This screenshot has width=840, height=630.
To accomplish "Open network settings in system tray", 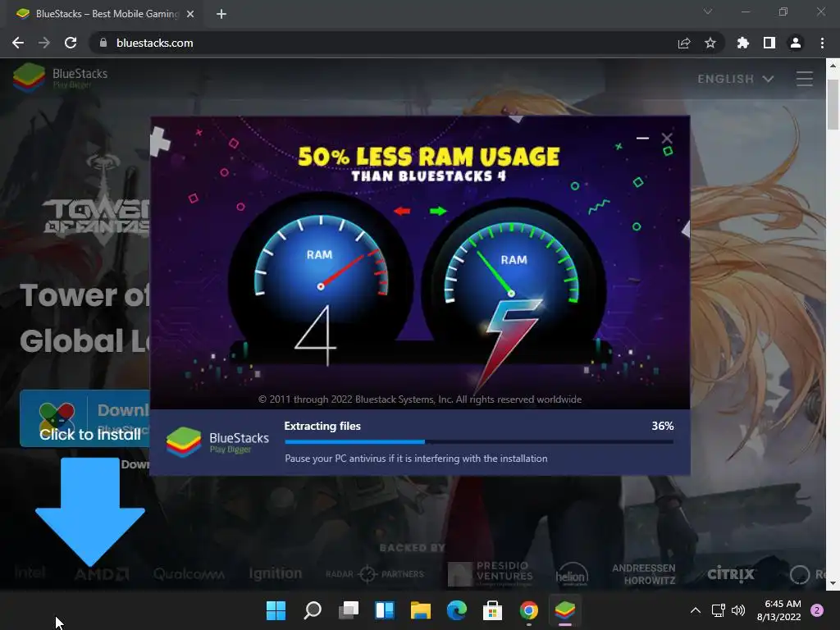I will [x=718, y=610].
